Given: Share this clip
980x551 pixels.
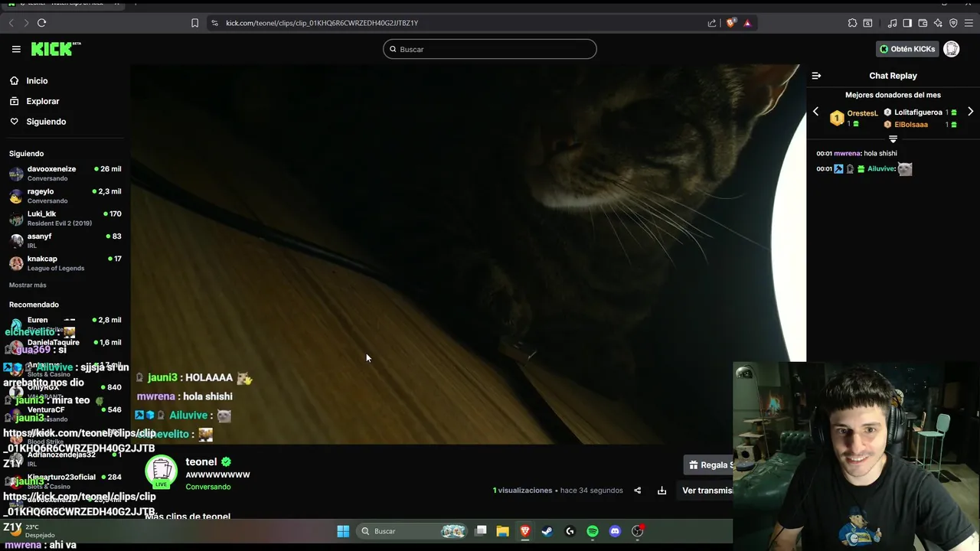Looking at the screenshot, I should [637, 491].
